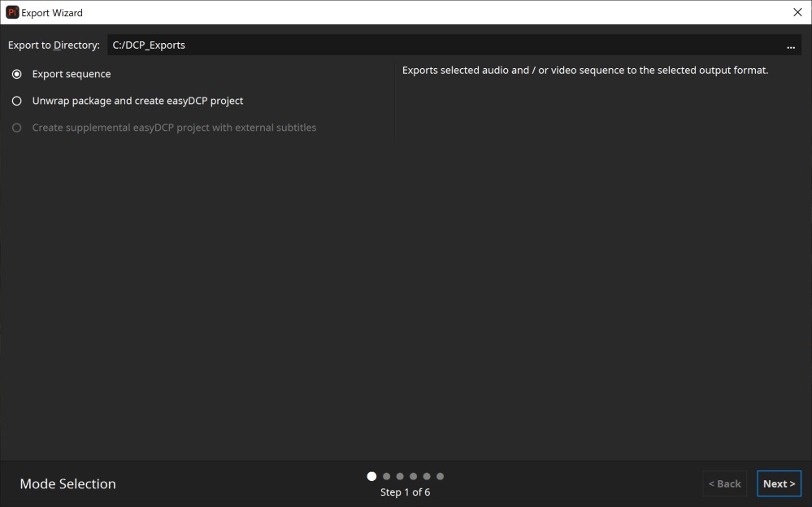This screenshot has width=812, height=507.
Task: Click the second step indicator dot
Action: pyautogui.click(x=386, y=476)
